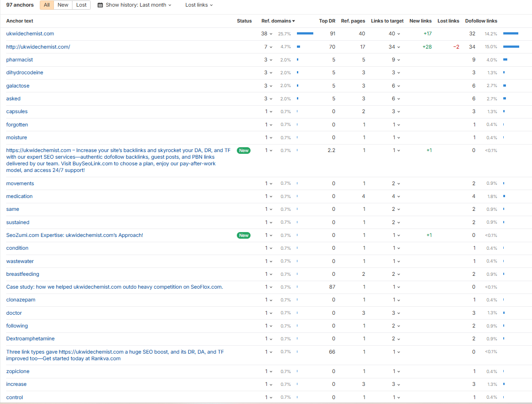Screen dimensions: 532x404
Task: Switch to the New anchors filter
Action: pyautogui.click(x=63, y=5)
